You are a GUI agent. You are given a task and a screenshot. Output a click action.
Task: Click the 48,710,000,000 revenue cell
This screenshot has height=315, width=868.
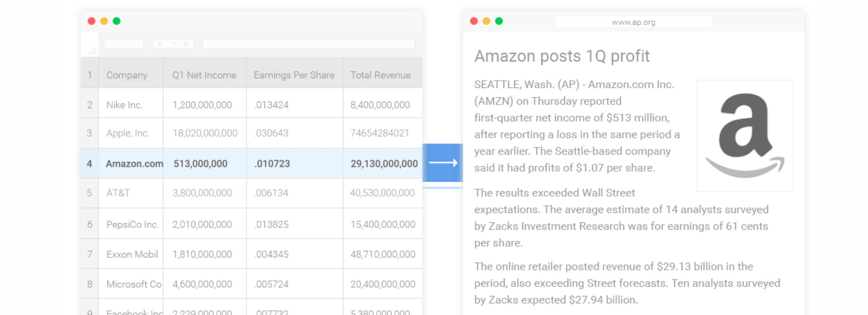pos(382,254)
